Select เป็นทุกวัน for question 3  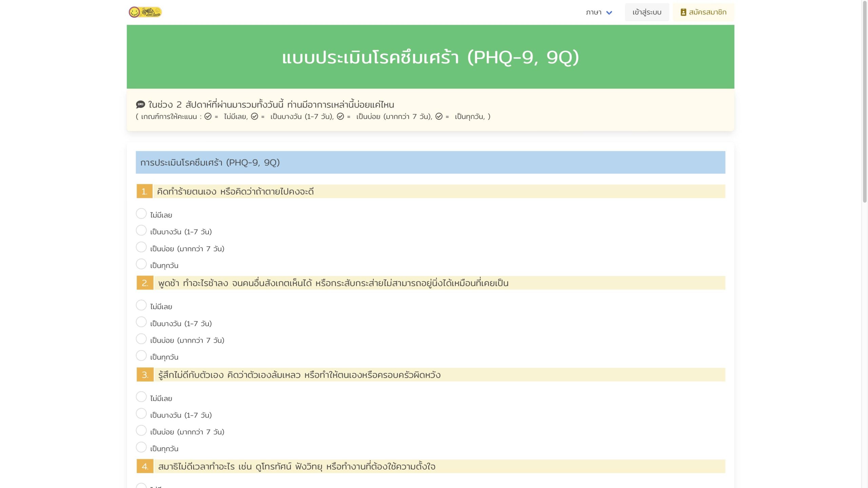click(x=141, y=447)
